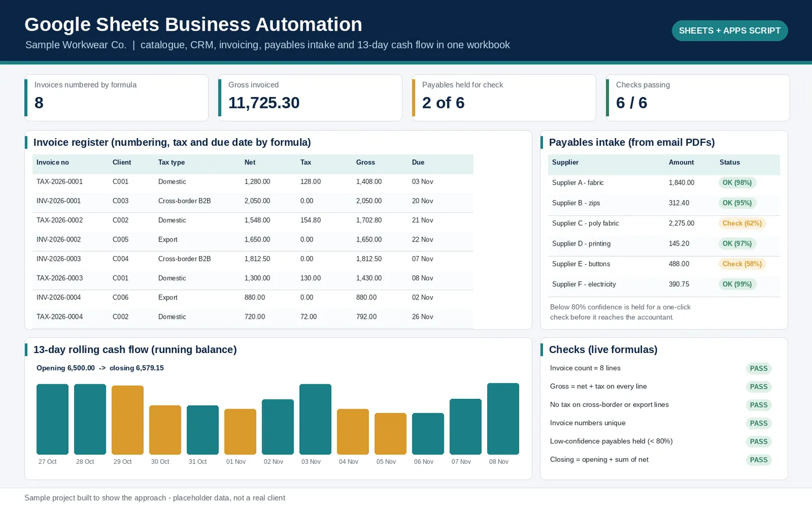Screen dimensions: 812x508
Task: Click Low-confidence payables held check text
Action: (x=611, y=441)
